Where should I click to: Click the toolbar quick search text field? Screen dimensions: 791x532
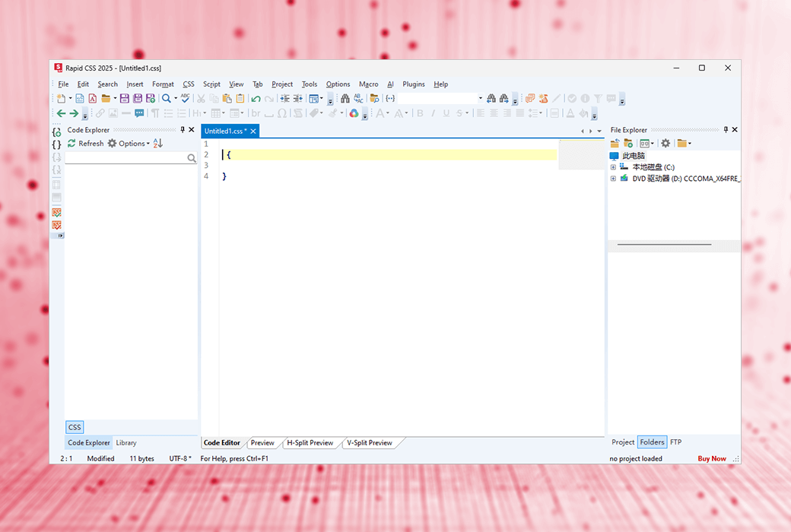(437, 98)
